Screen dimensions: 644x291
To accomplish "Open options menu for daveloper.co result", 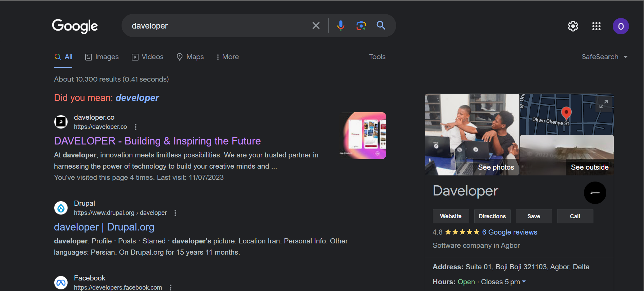I will coord(135,127).
